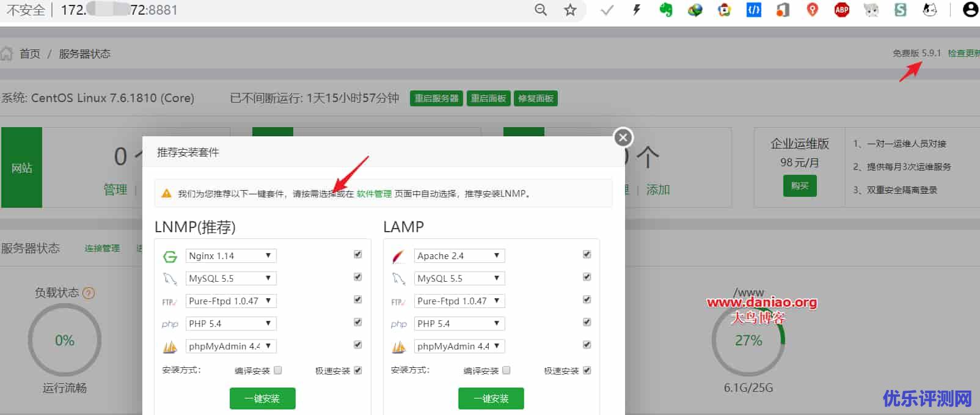The height and width of the screenshot is (415, 980).
Task: Click the browser profile avatar icon
Action: coord(970,10)
